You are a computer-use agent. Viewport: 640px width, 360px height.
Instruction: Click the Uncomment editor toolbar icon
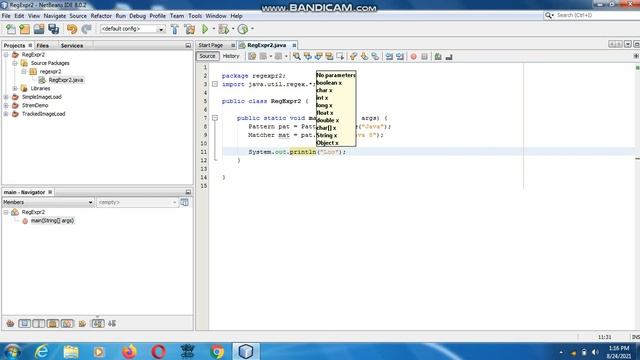pos(449,56)
